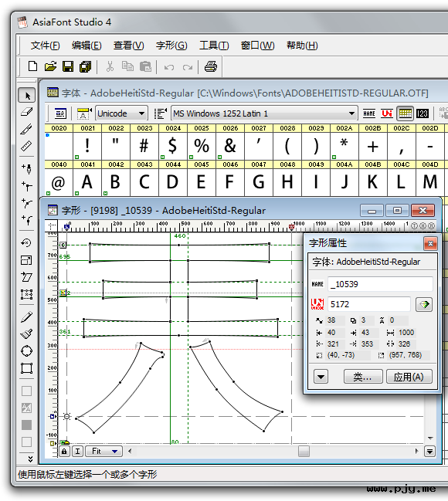Close the 字形属性 panel
Screen dimensions: 448x501
pyautogui.click(x=430, y=244)
